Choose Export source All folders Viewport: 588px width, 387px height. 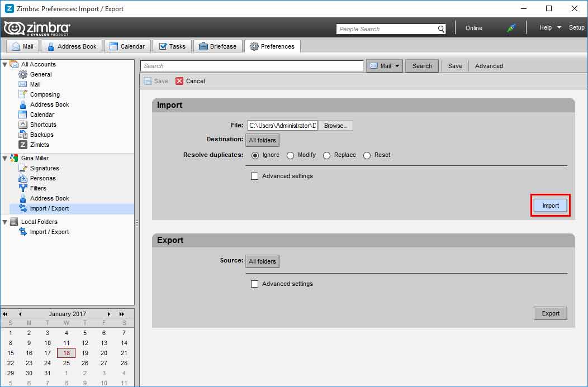[x=263, y=261]
